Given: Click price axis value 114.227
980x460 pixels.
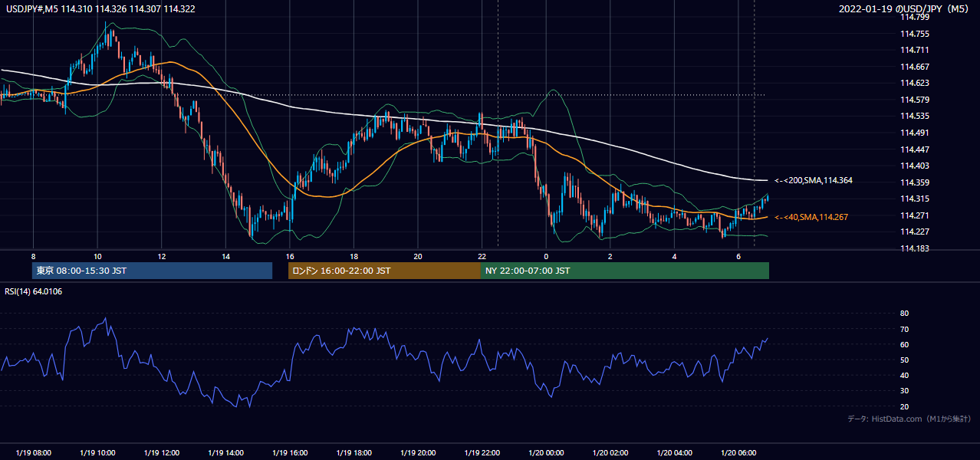Looking at the screenshot, I should [x=915, y=232].
